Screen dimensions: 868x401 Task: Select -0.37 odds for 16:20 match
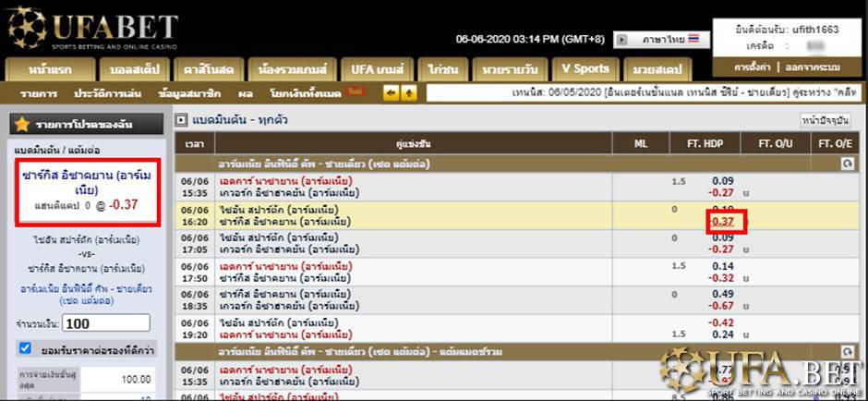(722, 222)
